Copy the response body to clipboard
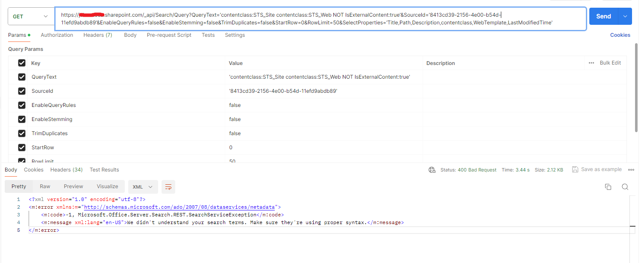 coord(608,187)
